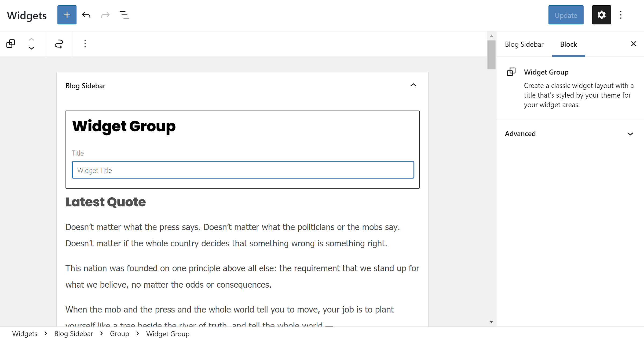Ungroup the Widget Group block
Viewport: 644px width, 338px height.
coord(59,44)
